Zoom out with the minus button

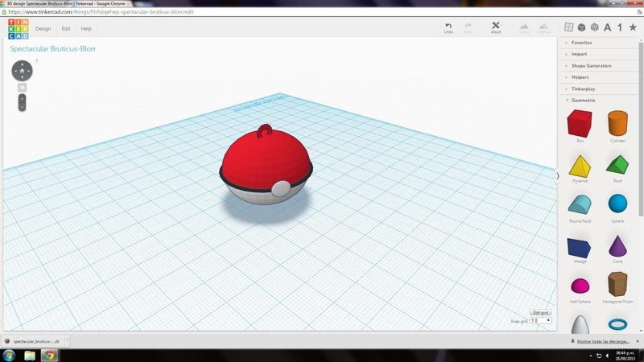tap(22, 107)
